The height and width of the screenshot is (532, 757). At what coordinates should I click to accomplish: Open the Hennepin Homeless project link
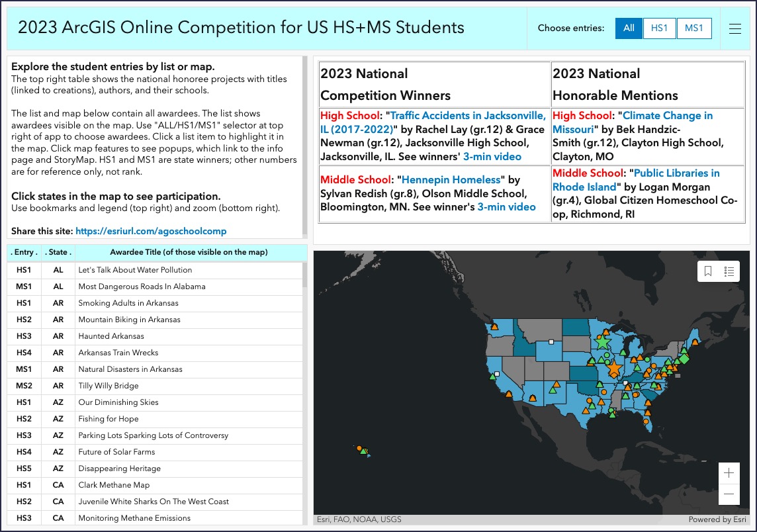coord(451,179)
